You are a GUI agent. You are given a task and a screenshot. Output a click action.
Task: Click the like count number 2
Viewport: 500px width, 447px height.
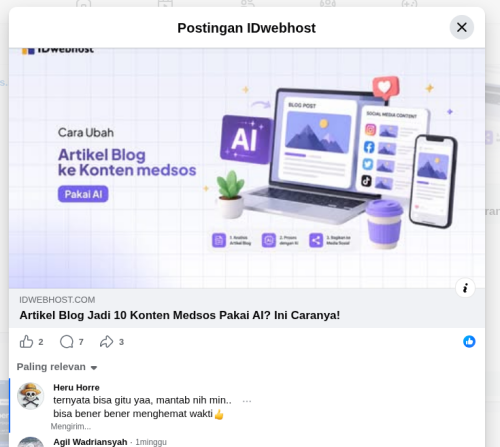41,342
